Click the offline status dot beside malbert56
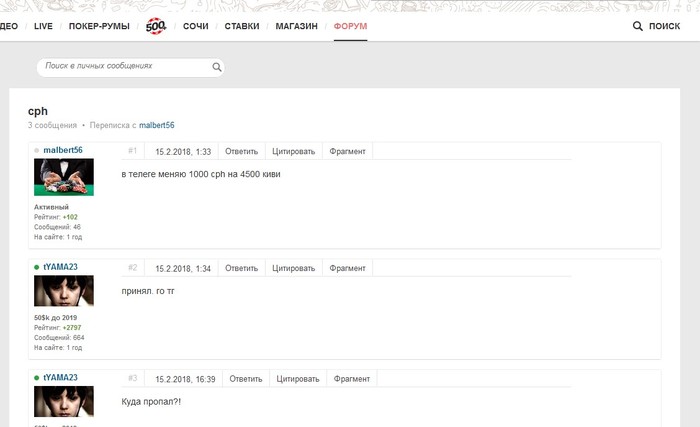 pos(37,151)
